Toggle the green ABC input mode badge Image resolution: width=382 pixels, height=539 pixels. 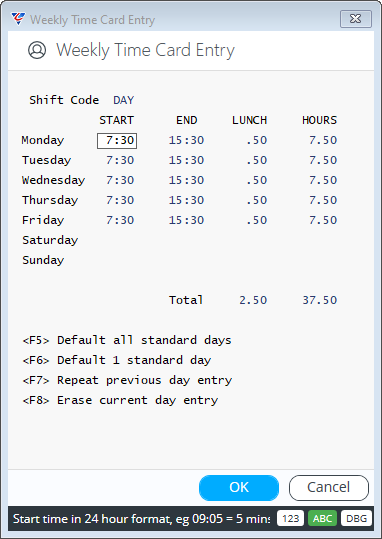point(323,518)
